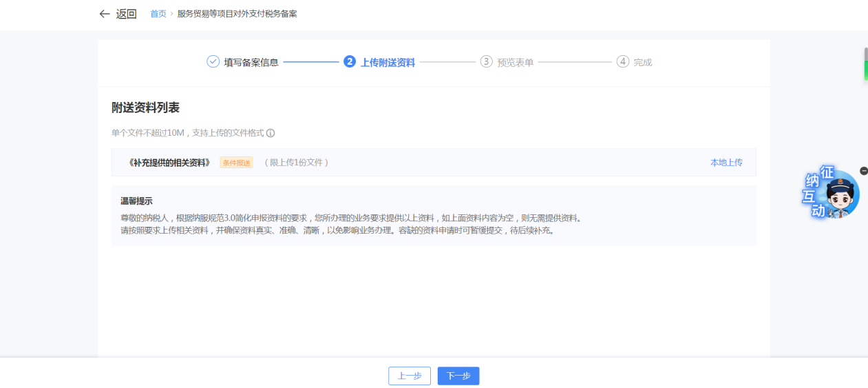Click the step 4 number circle icon
The width and height of the screenshot is (868, 388).
click(x=623, y=62)
